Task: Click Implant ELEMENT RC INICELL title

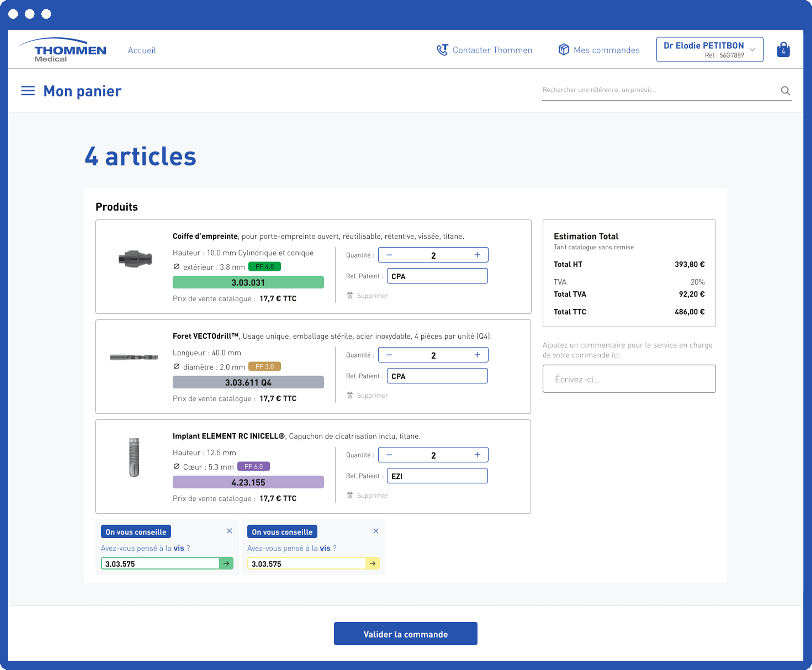Action: pyautogui.click(x=229, y=436)
